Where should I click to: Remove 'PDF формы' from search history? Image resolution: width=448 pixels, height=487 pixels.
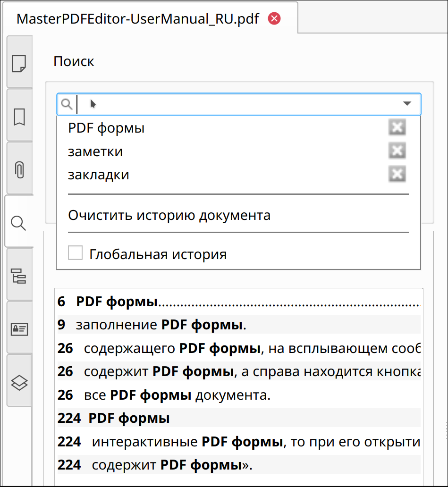(397, 127)
